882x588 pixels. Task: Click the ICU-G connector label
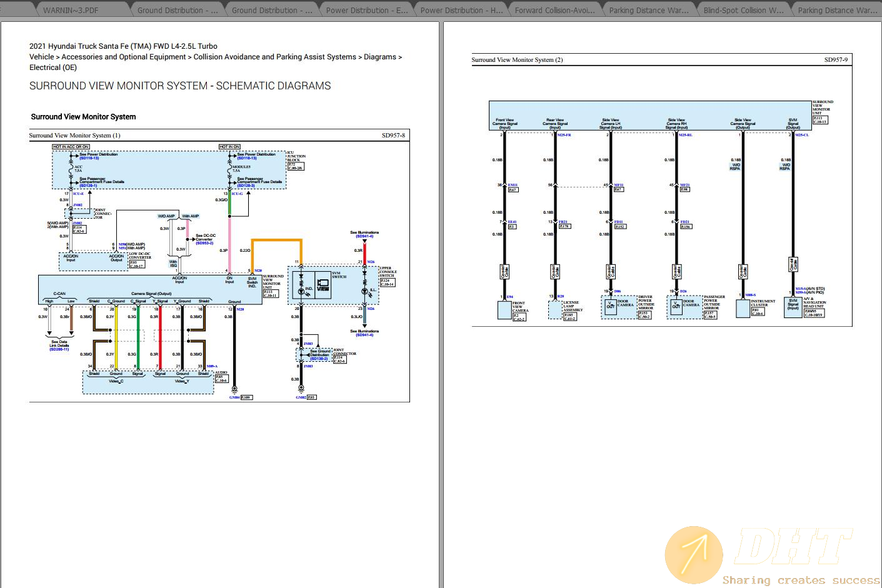237,194
